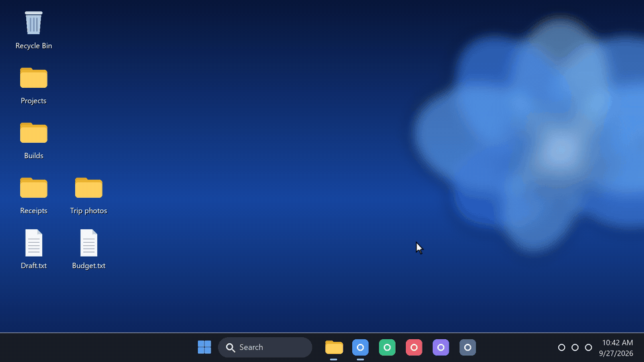The width and height of the screenshot is (644, 362).
Task: Select the Recycle Bin desktop icon
Action: pyautogui.click(x=34, y=29)
